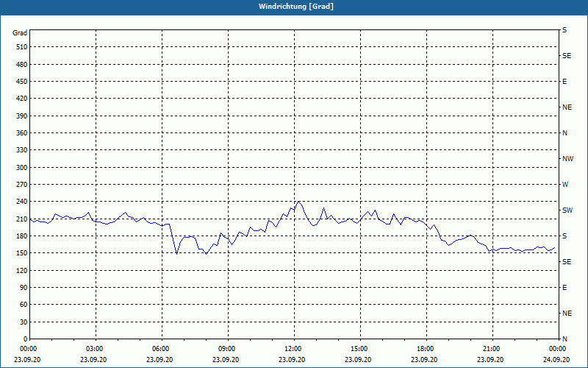Select the 180 degree axis label
Screen dimensions: 588x368
point(22,236)
